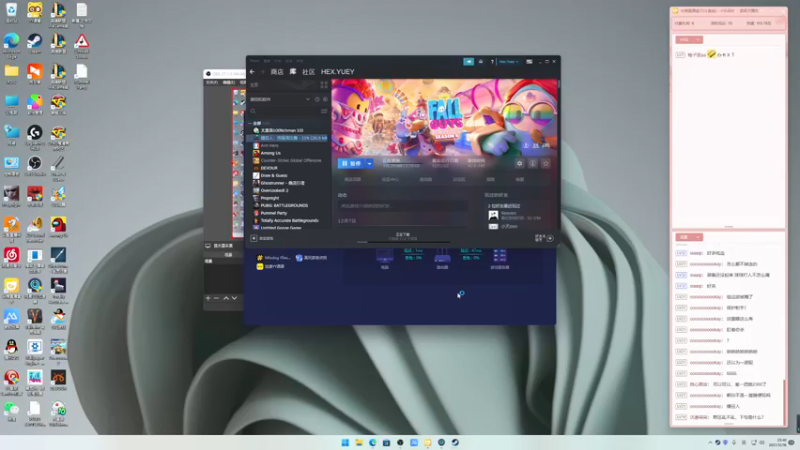
Task: Click the Fall Guys banner image
Action: point(444,117)
